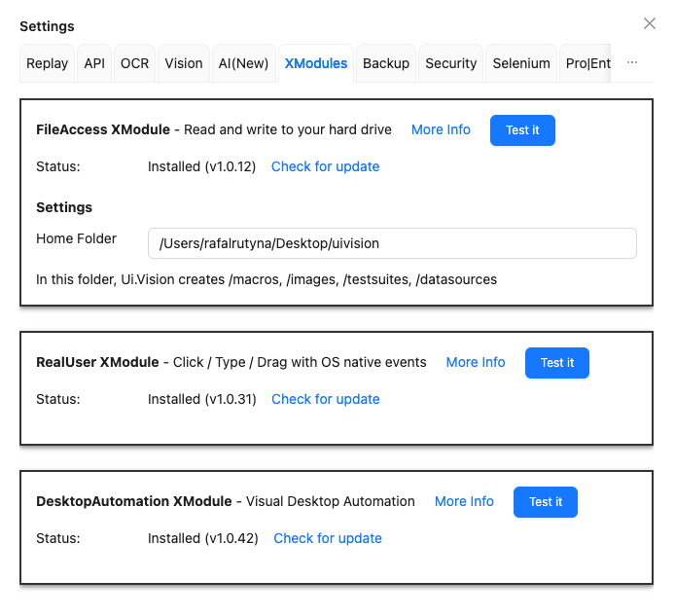Show more tabs via ellipsis

(632, 62)
